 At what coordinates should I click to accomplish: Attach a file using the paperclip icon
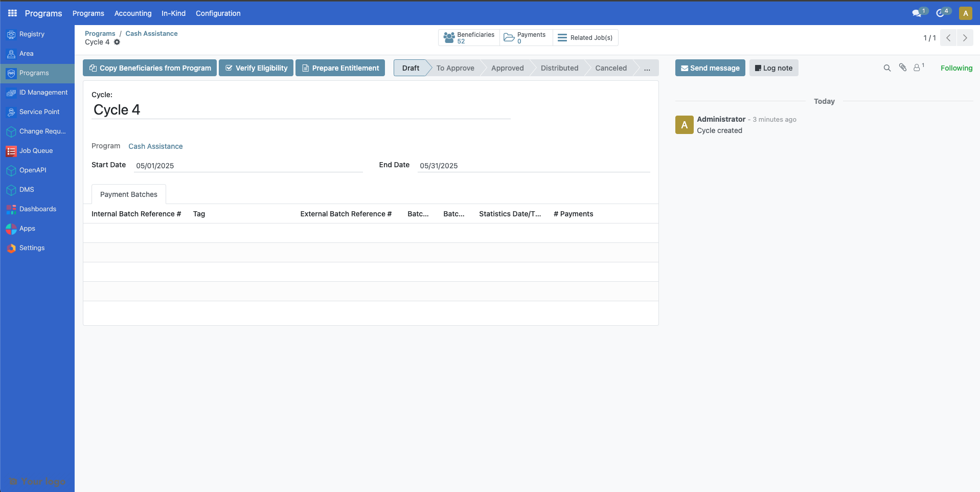coord(902,67)
